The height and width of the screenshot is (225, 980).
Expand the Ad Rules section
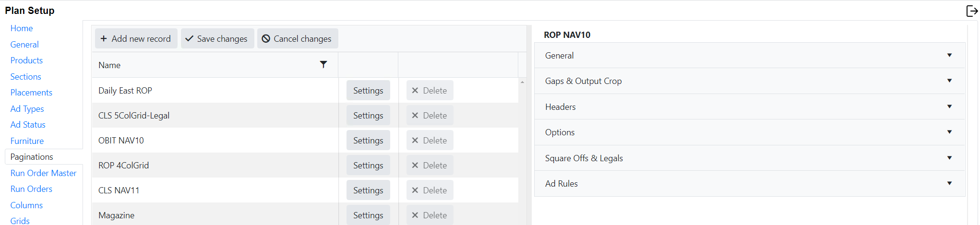pos(749,184)
